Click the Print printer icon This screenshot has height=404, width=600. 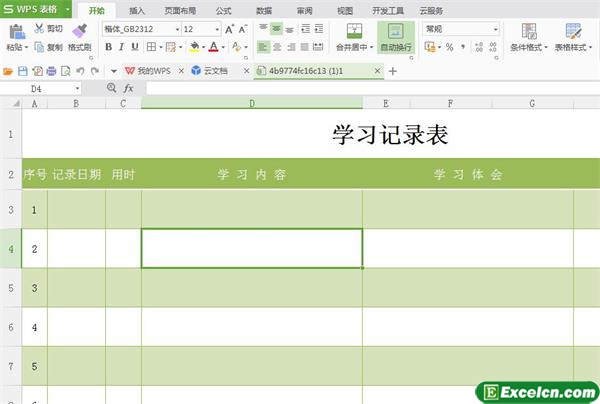coord(51,71)
